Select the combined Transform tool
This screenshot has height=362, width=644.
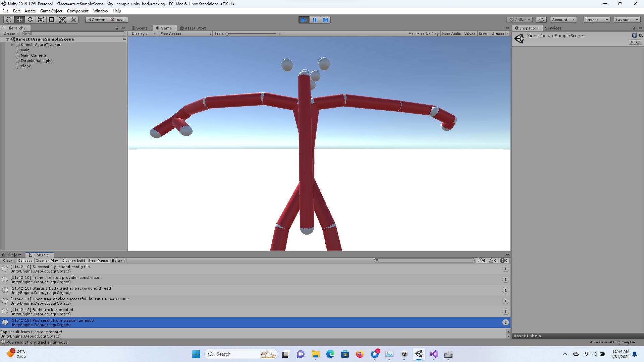coord(62,20)
